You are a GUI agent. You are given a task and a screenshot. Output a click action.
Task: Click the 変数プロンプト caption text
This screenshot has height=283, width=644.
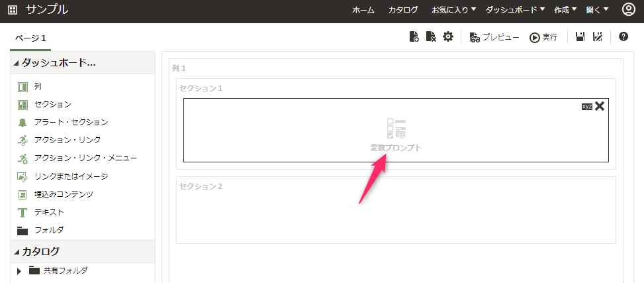pyautogui.click(x=396, y=148)
